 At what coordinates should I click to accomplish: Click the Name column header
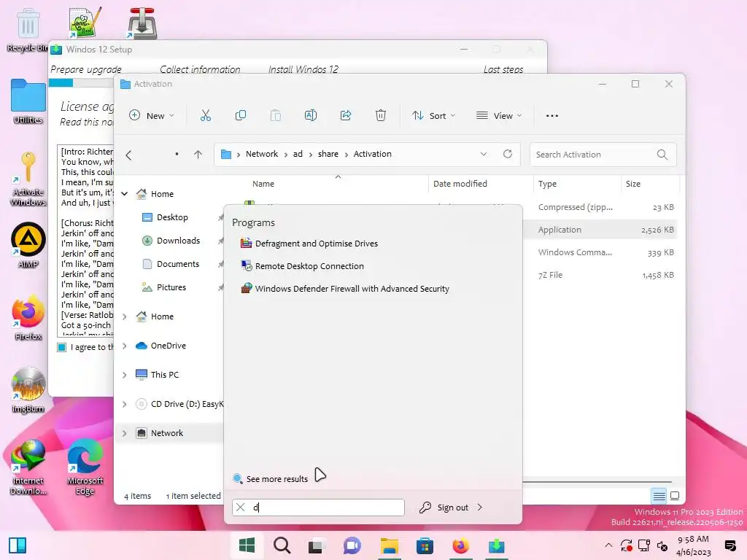(x=263, y=184)
